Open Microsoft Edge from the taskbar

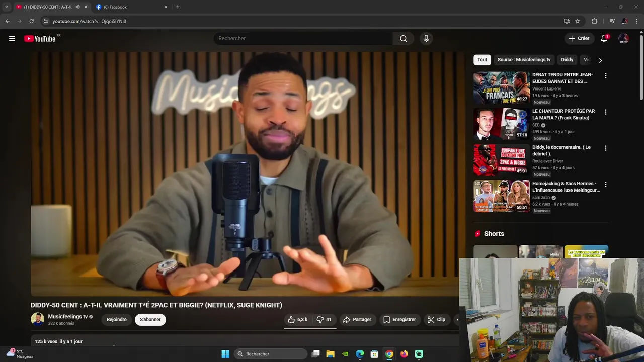(x=360, y=354)
